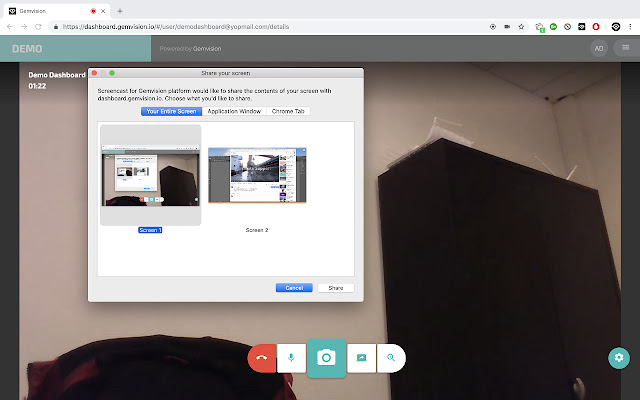Click the location target icon in address bar
This screenshot has width=640, height=400.
[x=493, y=27]
